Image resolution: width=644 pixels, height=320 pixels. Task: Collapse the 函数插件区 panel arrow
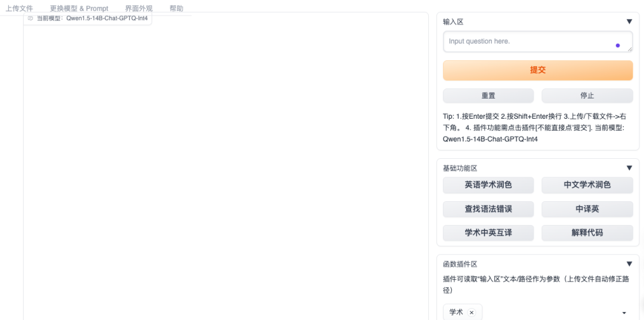(629, 264)
